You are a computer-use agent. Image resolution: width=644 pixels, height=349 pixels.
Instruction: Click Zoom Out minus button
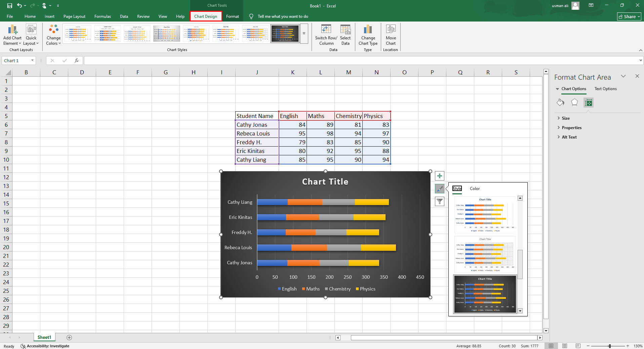tap(588, 346)
